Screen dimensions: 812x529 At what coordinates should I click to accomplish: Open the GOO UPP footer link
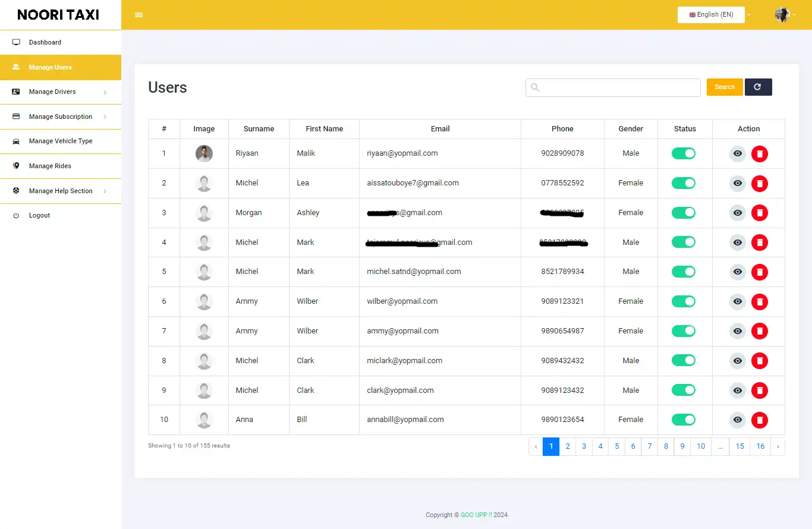tap(475, 515)
